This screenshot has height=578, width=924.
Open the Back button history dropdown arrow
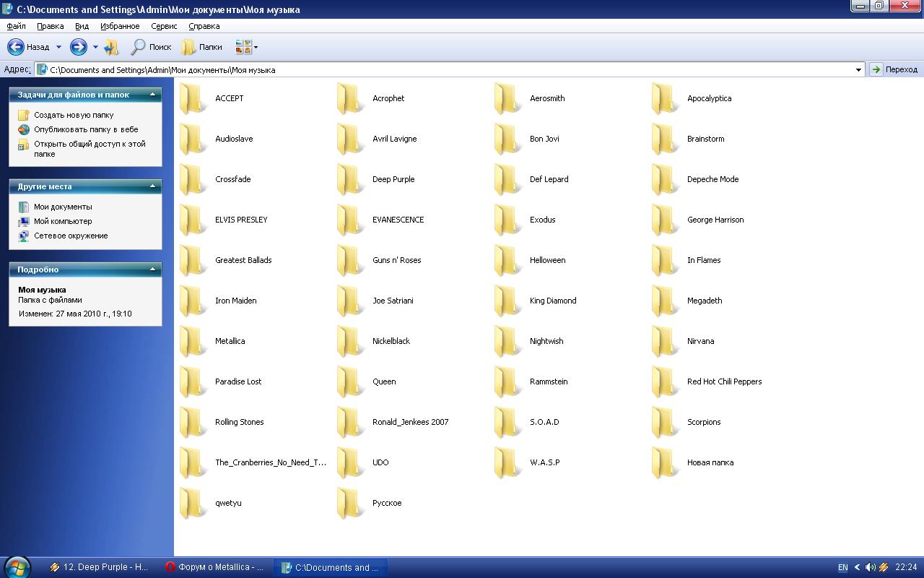pyautogui.click(x=59, y=48)
